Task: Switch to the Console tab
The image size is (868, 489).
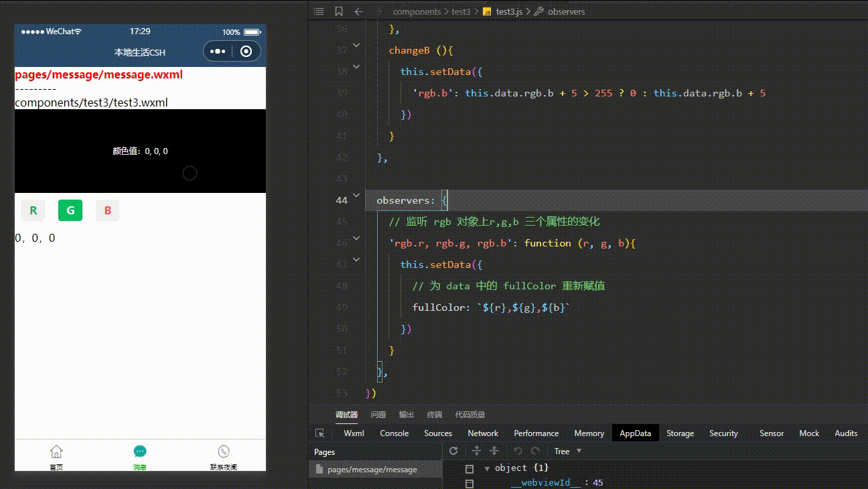Action: pos(394,433)
